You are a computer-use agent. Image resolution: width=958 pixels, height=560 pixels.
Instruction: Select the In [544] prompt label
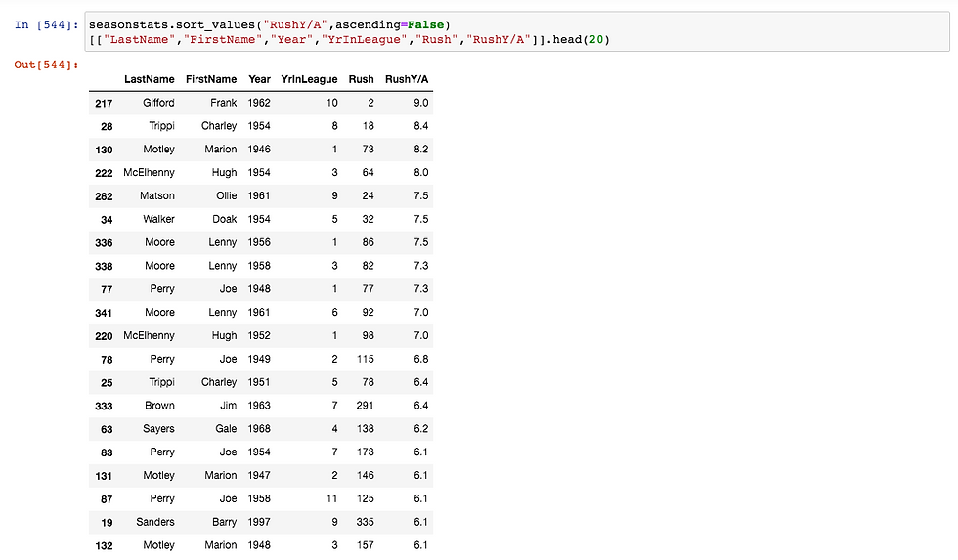tap(47, 25)
